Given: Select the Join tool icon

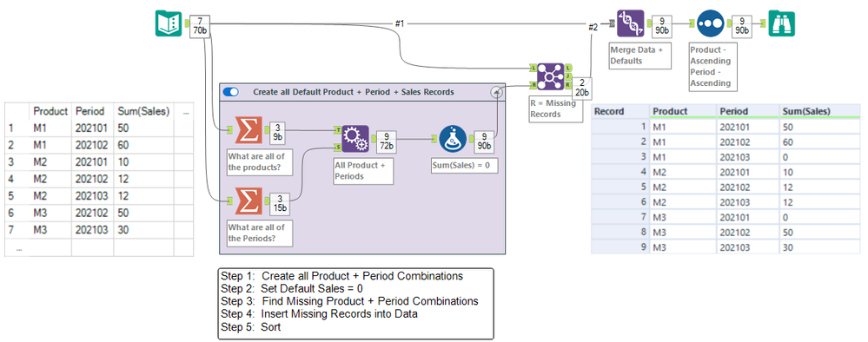Looking at the screenshot, I should (x=551, y=76).
